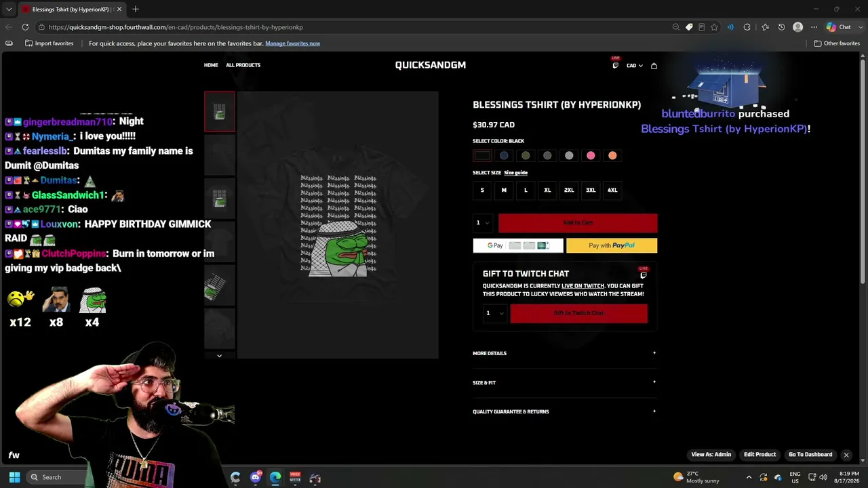This screenshot has height=488, width=868.
Task: Choose the olive green color swatch
Action: click(x=526, y=156)
